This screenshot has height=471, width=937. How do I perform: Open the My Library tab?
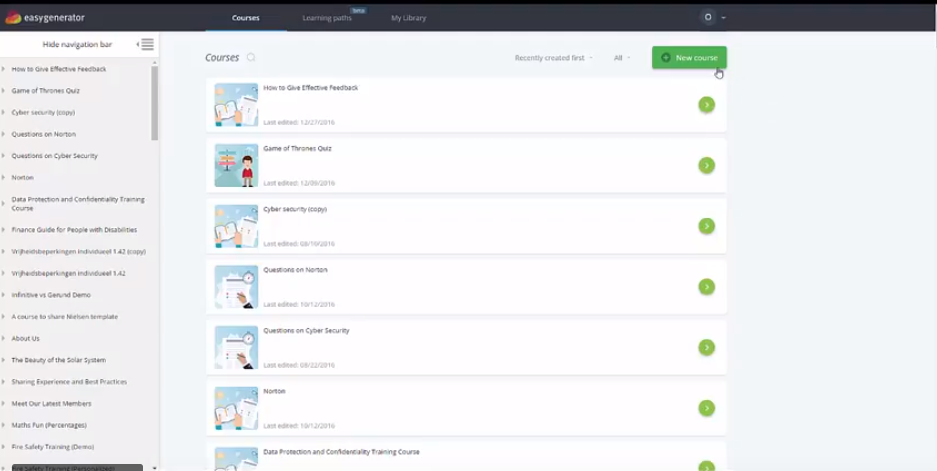(409, 18)
